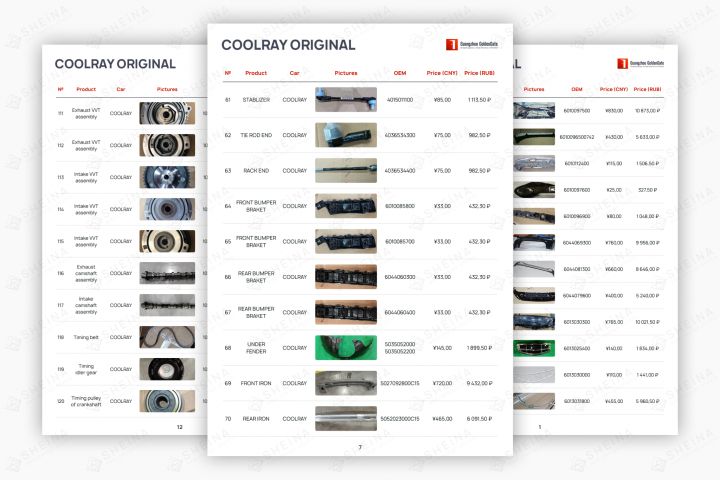Open the Intake camshaft assembly picture
Viewport: 720px width, 480px height.
pyautogui.click(x=167, y=305)
